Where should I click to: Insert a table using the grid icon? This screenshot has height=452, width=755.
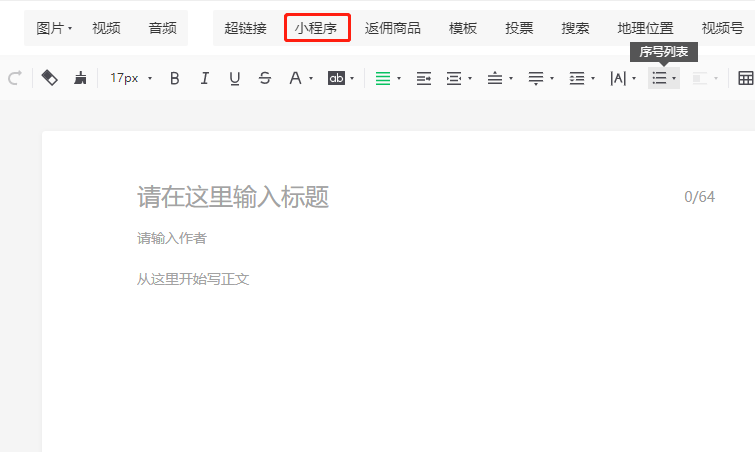746,78
